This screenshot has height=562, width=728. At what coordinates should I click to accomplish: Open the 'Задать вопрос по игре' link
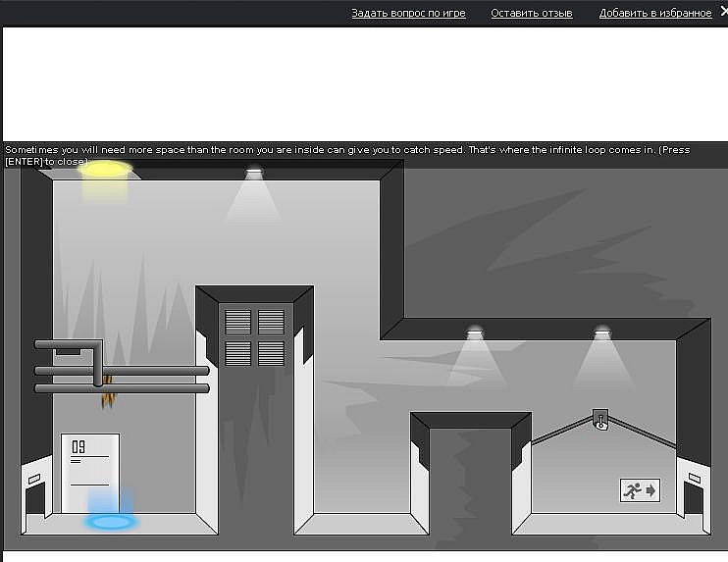pyautogui.click(x=408, y=13)
